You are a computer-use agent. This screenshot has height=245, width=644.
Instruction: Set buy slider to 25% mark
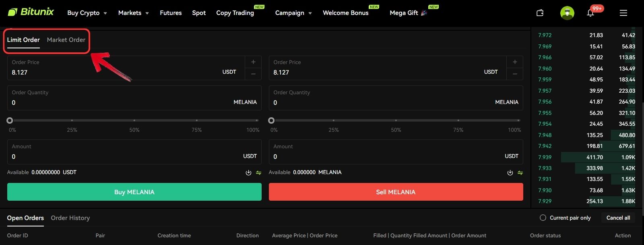(72, 120)
